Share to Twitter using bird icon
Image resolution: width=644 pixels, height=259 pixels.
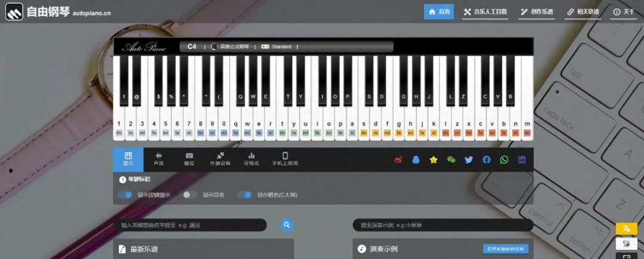[x=469, y=160]
